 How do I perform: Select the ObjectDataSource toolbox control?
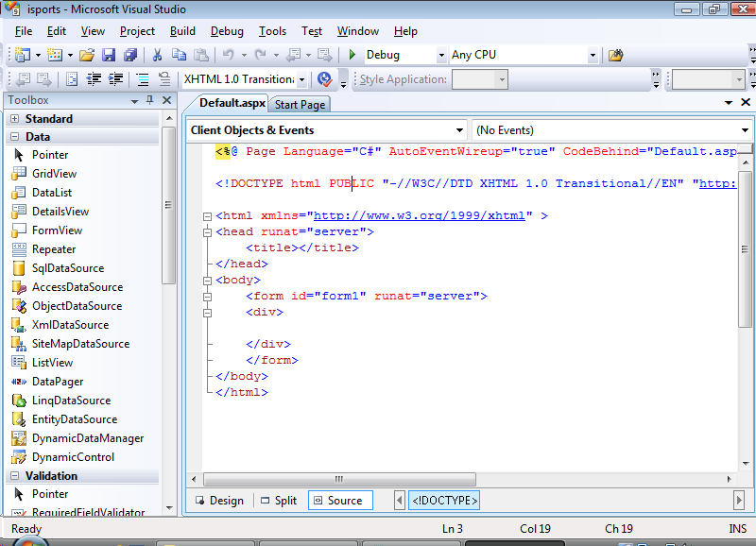tap(77, 306)
